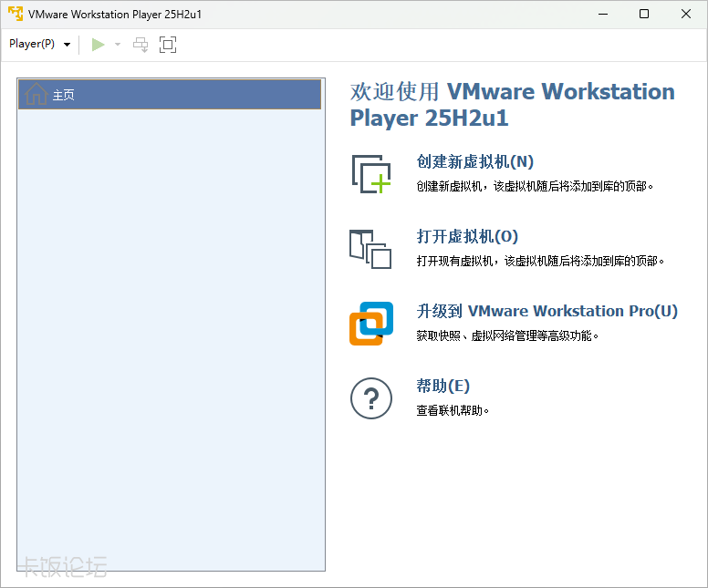
Task: Click the question mark help icon
Action: [370, 398]
